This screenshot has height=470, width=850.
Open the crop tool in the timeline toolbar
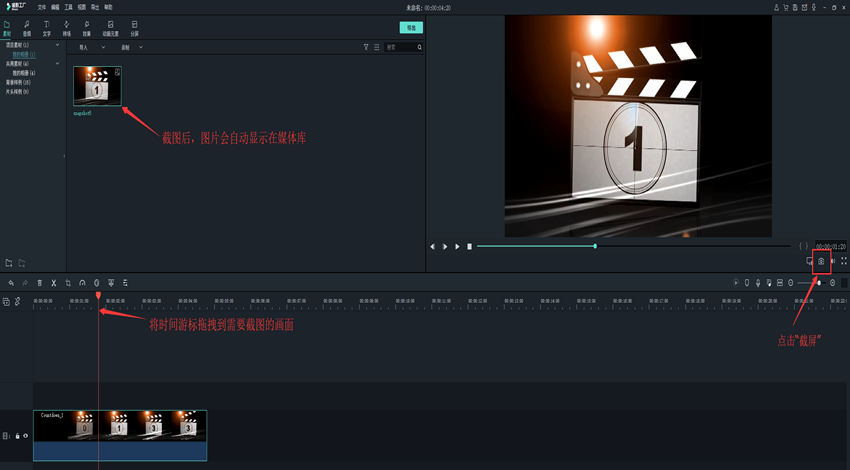pyautogui.click(x=68, y=283)
